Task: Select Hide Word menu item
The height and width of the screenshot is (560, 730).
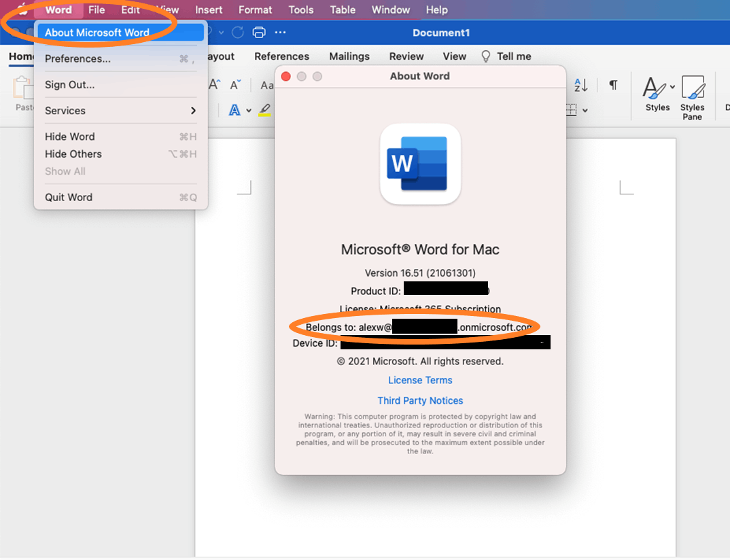Action: pos(120,137)
